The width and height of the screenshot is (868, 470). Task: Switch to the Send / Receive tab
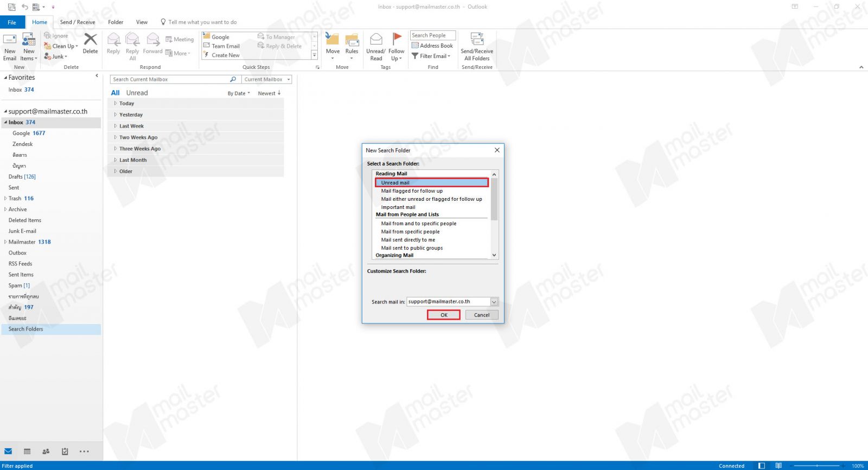click(x=78, y=22)
